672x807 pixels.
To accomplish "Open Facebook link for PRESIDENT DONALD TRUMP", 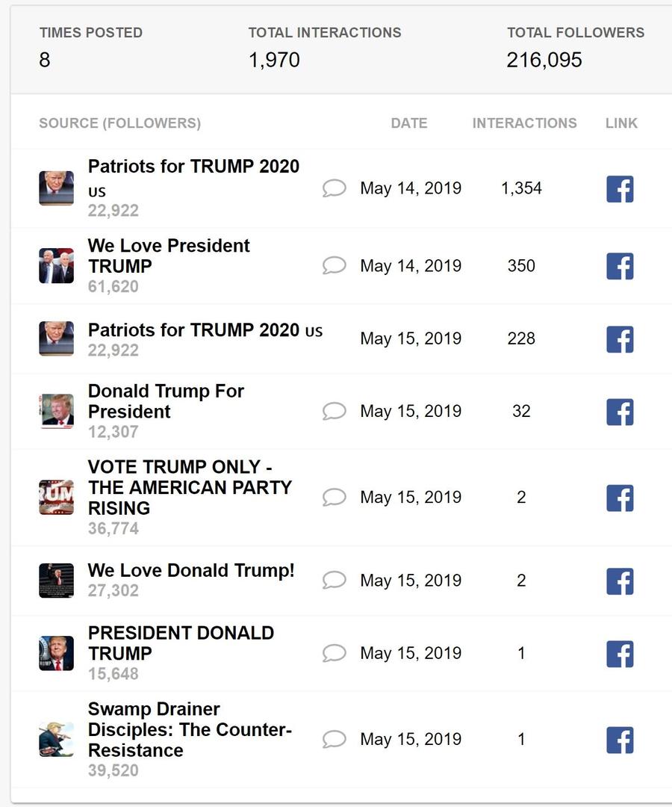I will pyautogui.click(x=620, y=654).
